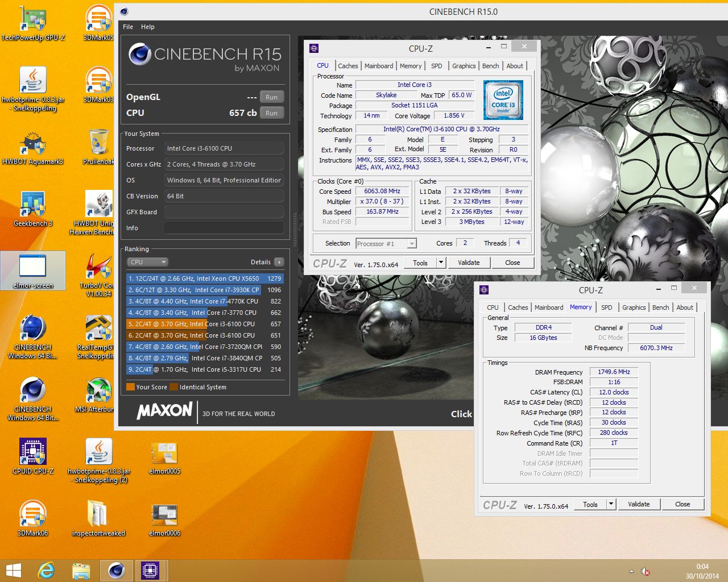The height and width of the screenshot is (582, 728).
Task: Open Tools dropdown arrow in upper CPU-Z
Action: coord(441,263)
